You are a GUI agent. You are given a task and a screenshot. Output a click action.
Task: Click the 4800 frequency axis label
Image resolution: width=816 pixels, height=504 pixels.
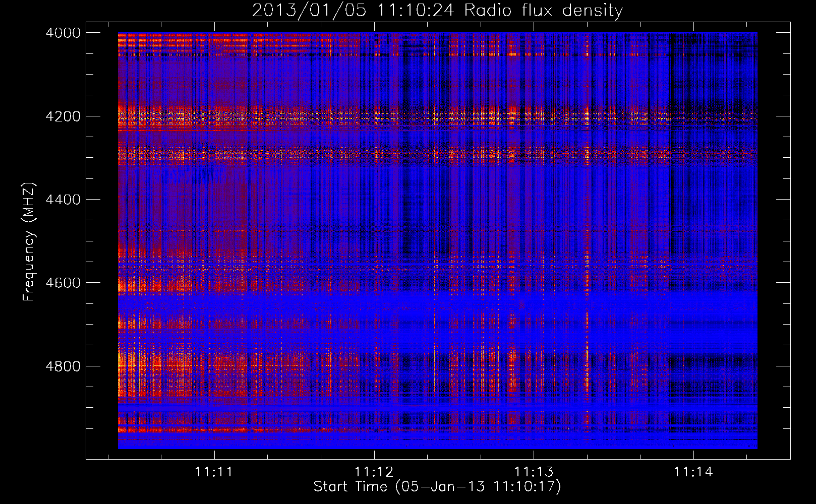(63, 366)
